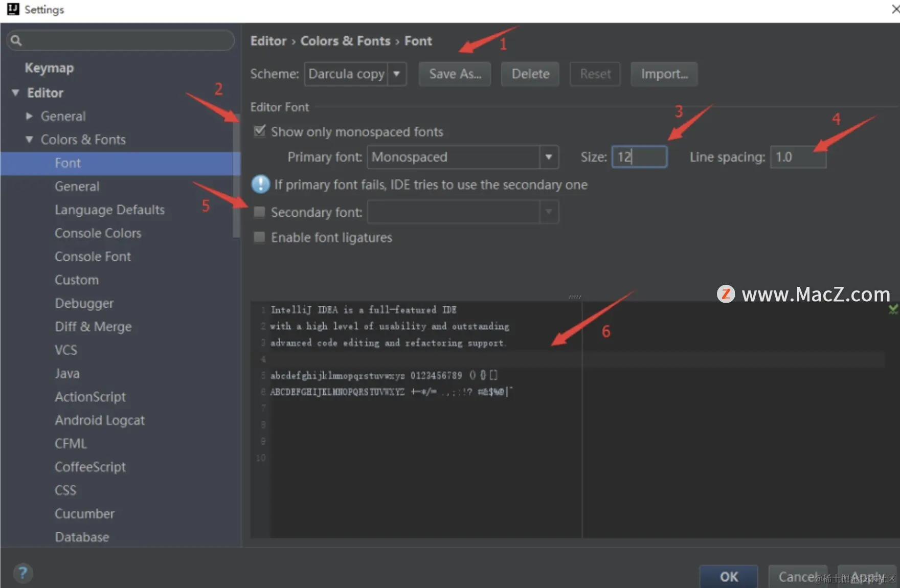Open Android Logcat settings

click(x=100, y=420)
